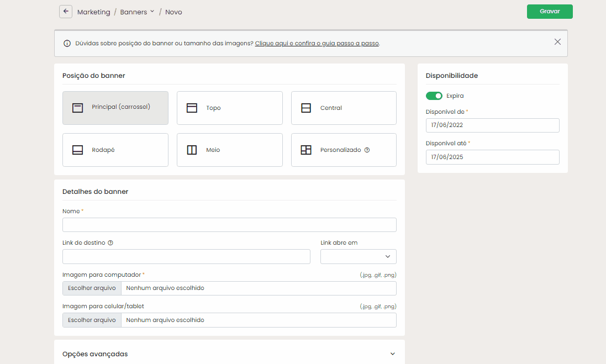Choose the Meio banner position
This screenshot has width=606, height=364.
pos(229,150)
